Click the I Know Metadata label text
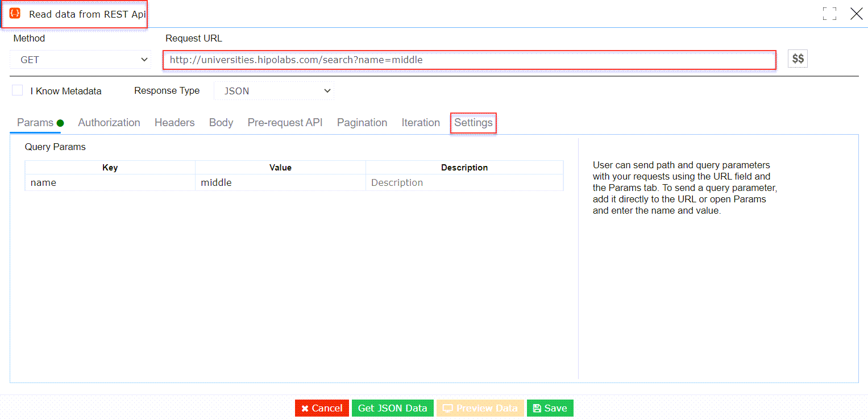The image size is (868, 420). [66, 91]
